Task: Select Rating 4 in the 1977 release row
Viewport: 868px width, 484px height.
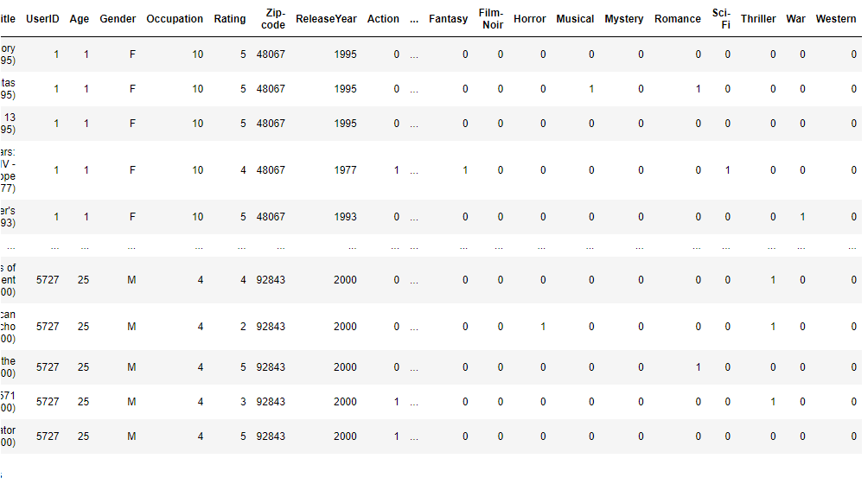Action: (243, 170)
